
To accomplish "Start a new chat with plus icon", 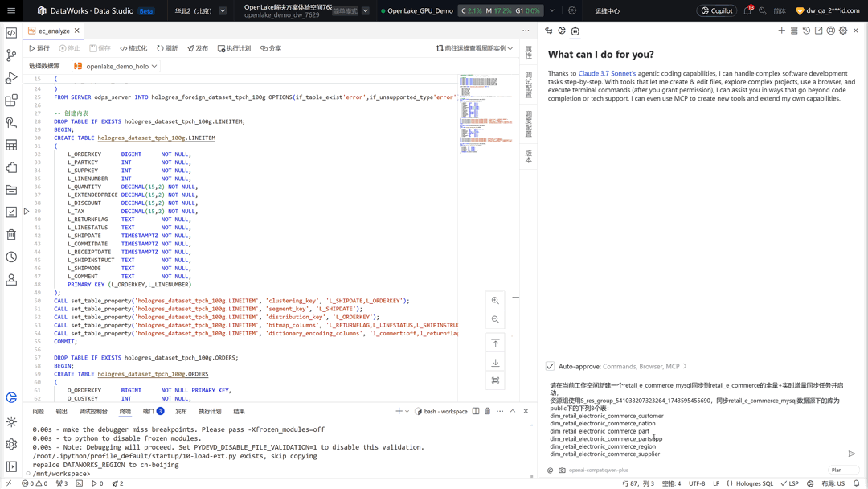I will click(782, 31).
